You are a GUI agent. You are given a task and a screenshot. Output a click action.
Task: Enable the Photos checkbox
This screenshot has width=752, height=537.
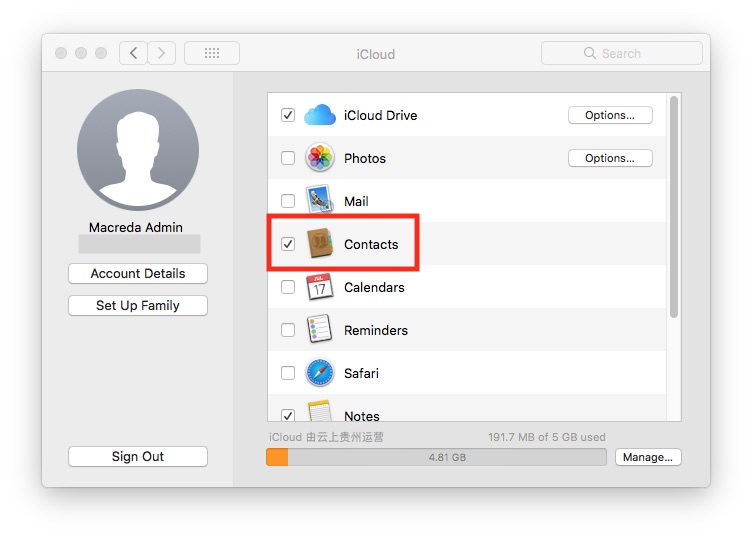(288, 158)
